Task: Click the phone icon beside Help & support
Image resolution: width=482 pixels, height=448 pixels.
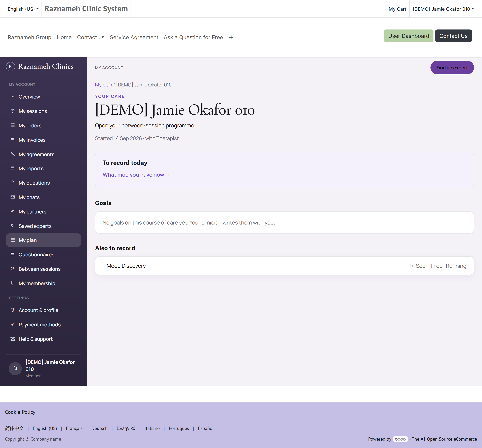Action: (x=13, y=339)
